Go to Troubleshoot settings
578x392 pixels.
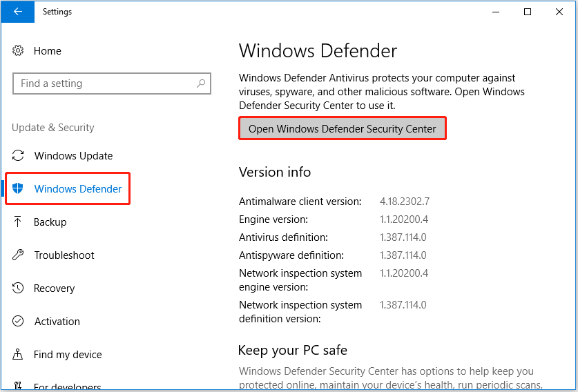pyautogui.click(x=64, y=255)
